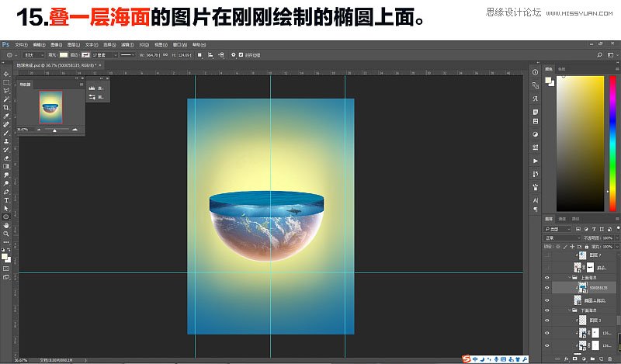The width and height of the screenshot is (621, 364).
Task: Open the 窗口 menu
Action: (179, 45)
